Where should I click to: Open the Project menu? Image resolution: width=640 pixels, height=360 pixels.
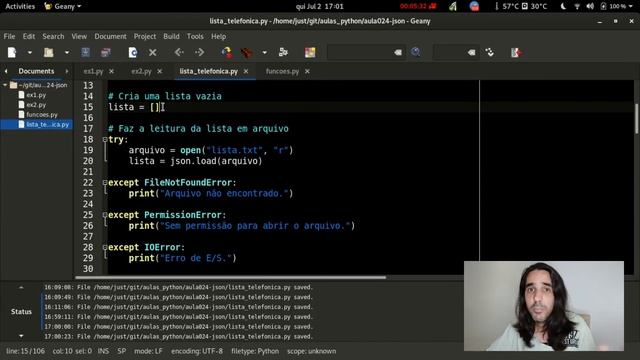pyautogui.click(x=145, y=36)
